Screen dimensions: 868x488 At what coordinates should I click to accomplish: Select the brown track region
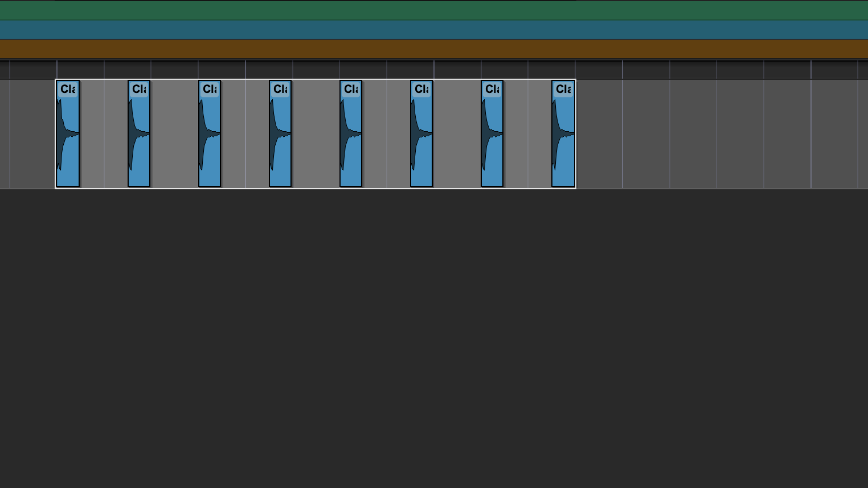(433, 48)
